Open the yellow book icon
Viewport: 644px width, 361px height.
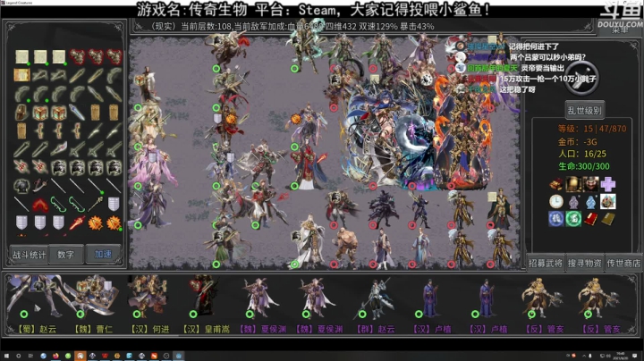click(x=608, y=219)
